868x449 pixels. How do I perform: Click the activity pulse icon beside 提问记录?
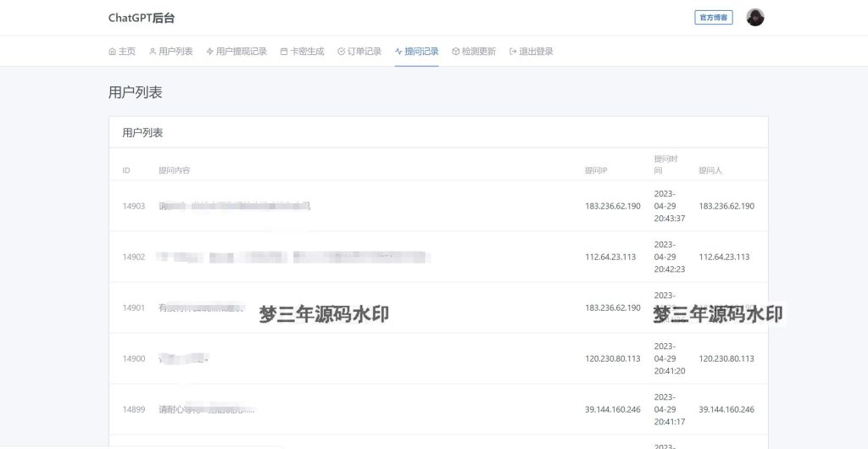(398, 52)
